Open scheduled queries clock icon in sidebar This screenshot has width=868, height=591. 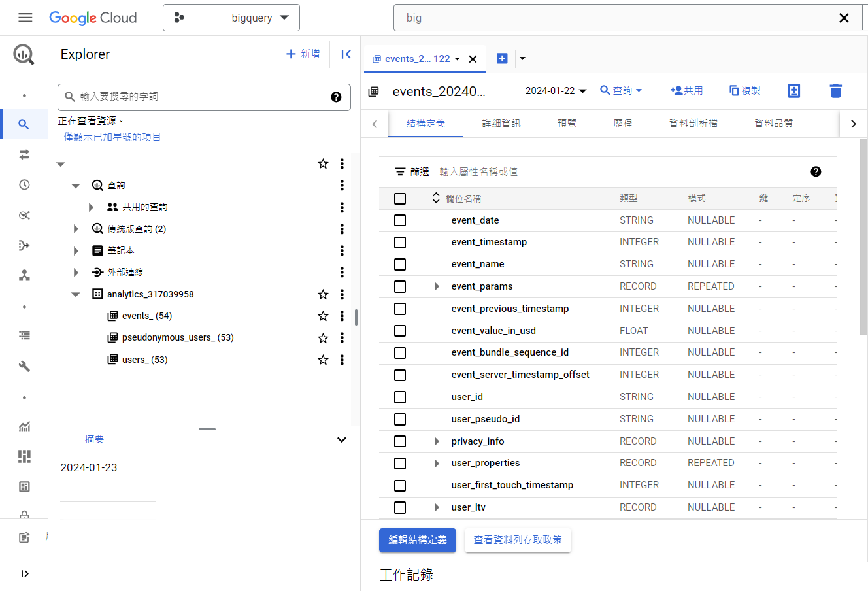(x=24, y=184)
